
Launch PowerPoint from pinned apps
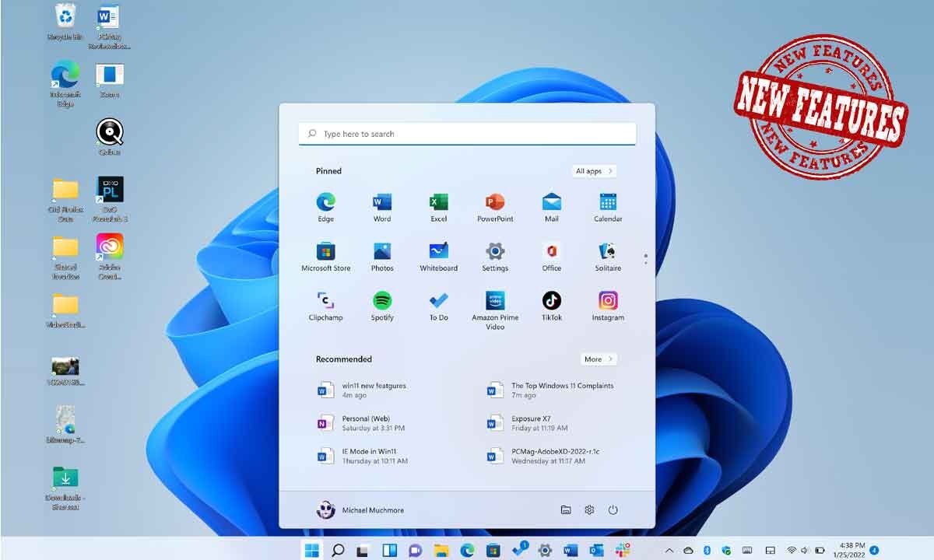[x=495, y=208]
